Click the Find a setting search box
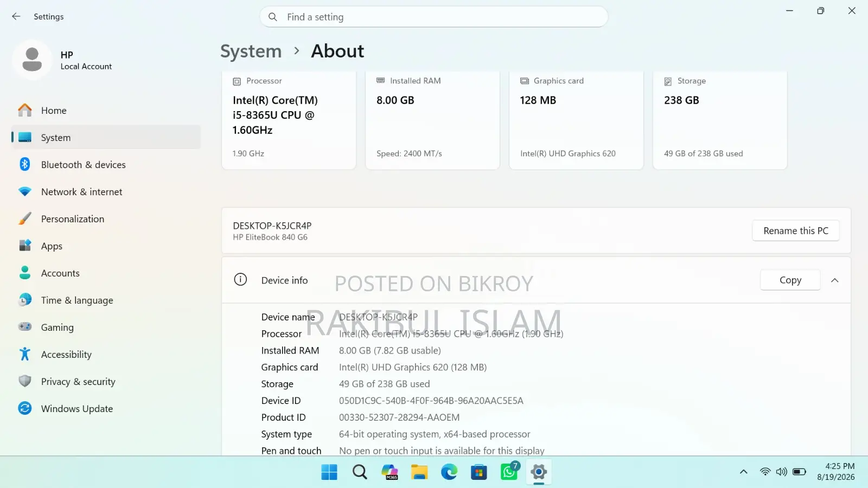Image resolution: width=868 pixels, height=488 pixels. coord(434,17)
